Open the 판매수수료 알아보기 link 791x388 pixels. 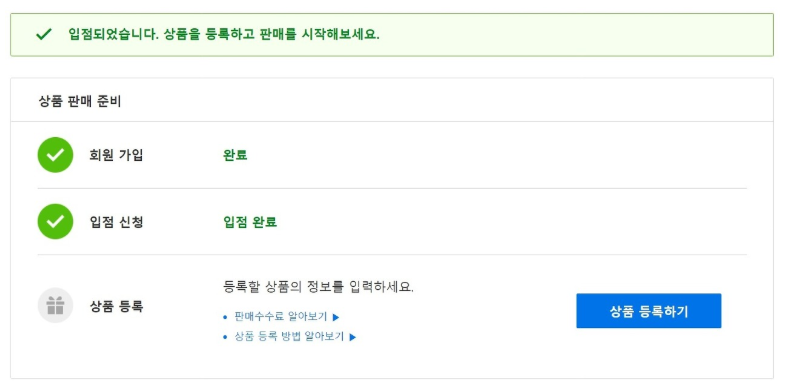[280, 317]
